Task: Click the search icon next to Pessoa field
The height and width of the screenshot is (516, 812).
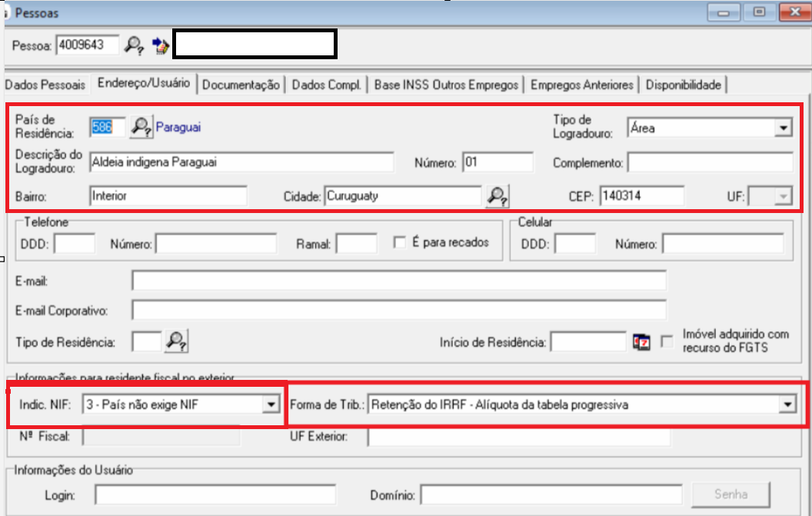Action: click(x=135, y=45)
